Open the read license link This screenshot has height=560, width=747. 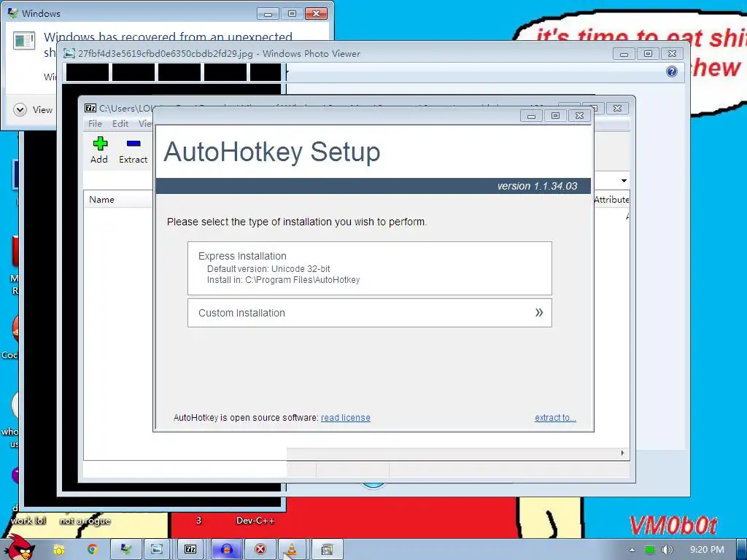tap(345, 418)
